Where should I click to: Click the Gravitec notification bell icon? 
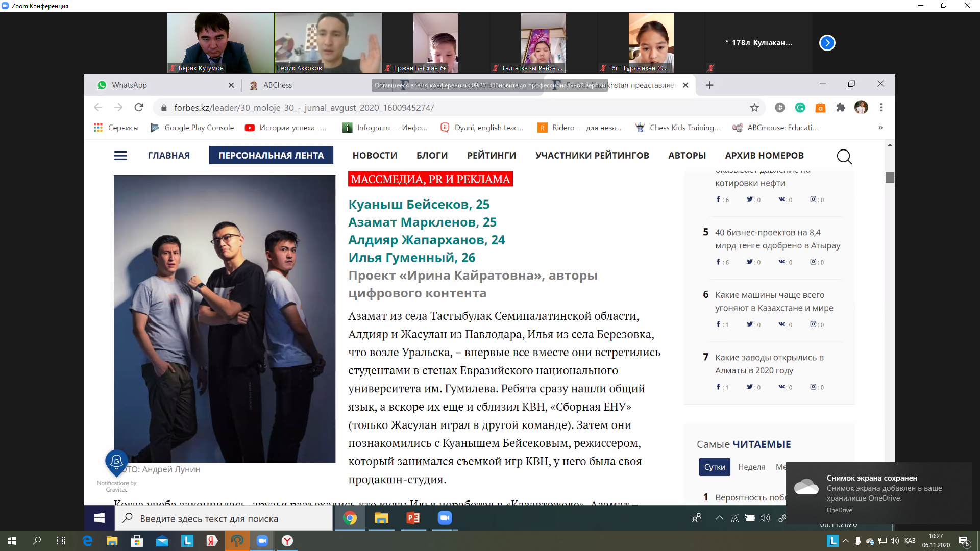pyautogui.click(x=116, y=462)
